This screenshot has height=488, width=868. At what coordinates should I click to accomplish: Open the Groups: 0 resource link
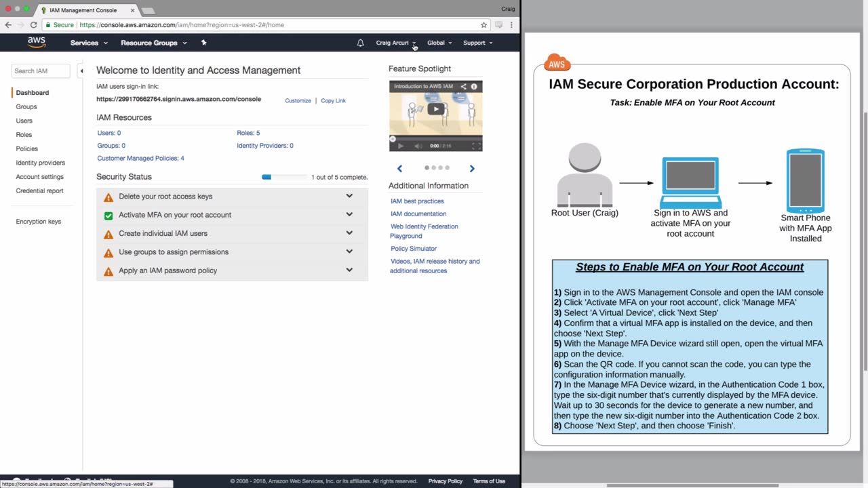point(111,146)
